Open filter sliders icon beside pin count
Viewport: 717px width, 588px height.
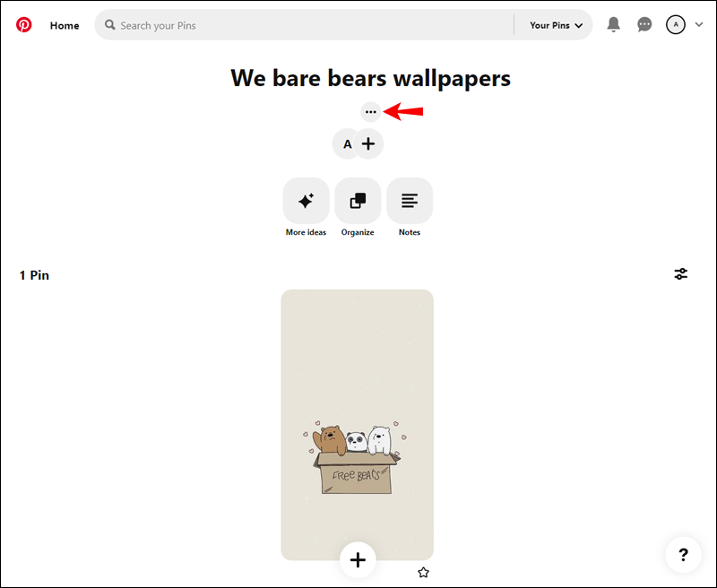[x=680, y=274]
